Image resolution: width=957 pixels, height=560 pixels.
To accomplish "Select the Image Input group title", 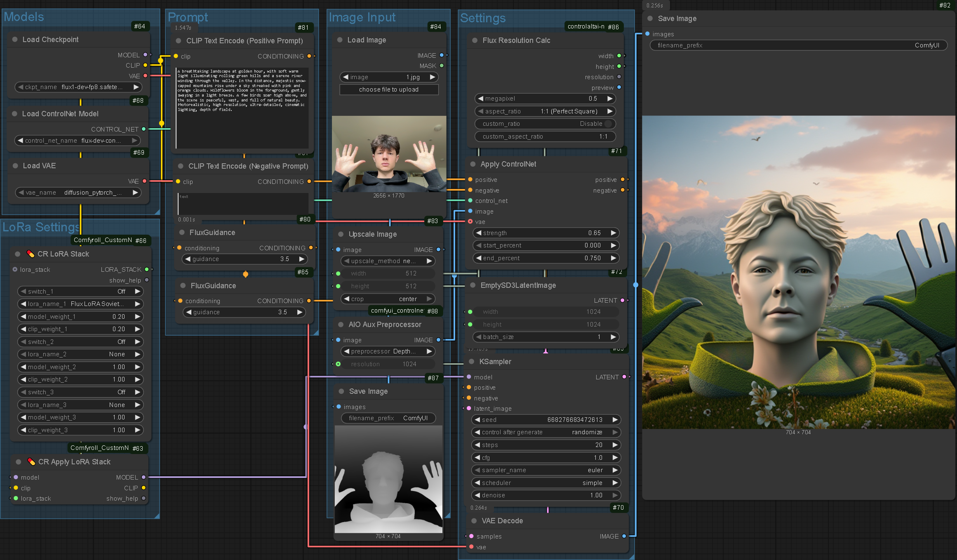I will [362, 17].
